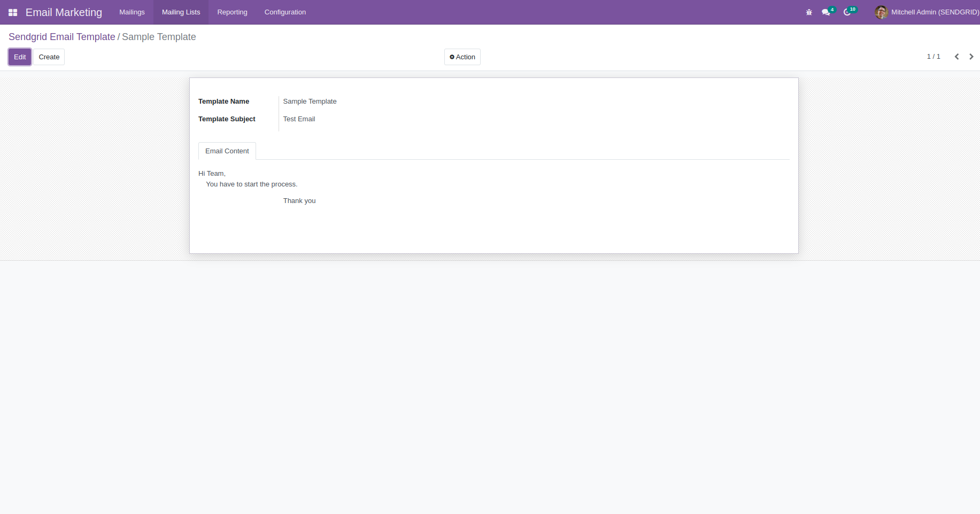Expand the Action dropdown
Viewport: 980px width, 514px height.
[x=462, y=57]
